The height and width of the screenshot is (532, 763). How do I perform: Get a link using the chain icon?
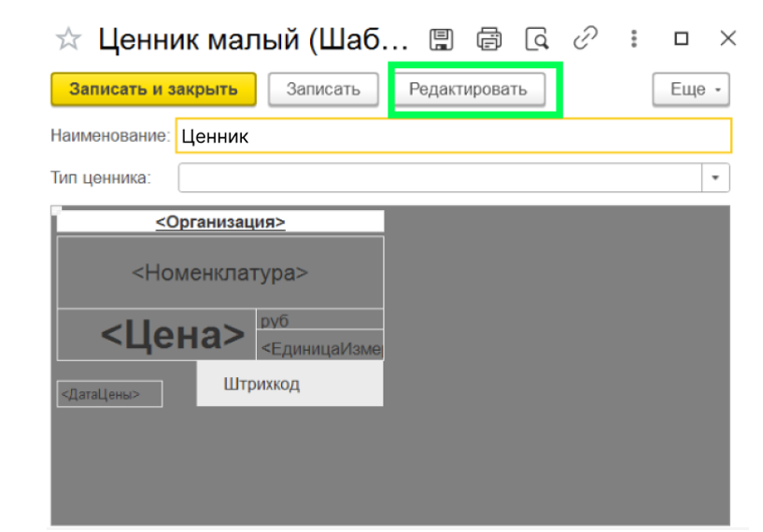(x=586, y=38)
